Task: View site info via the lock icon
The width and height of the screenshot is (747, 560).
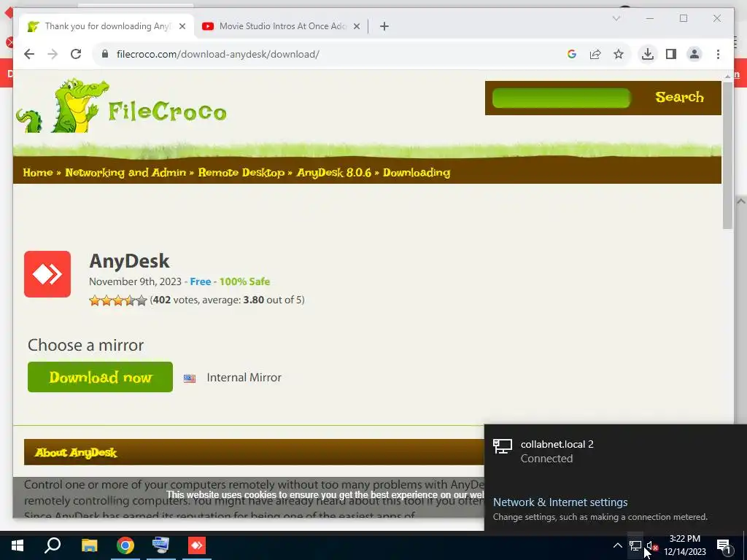Action: pyautogui.click(x=105, y=54)
